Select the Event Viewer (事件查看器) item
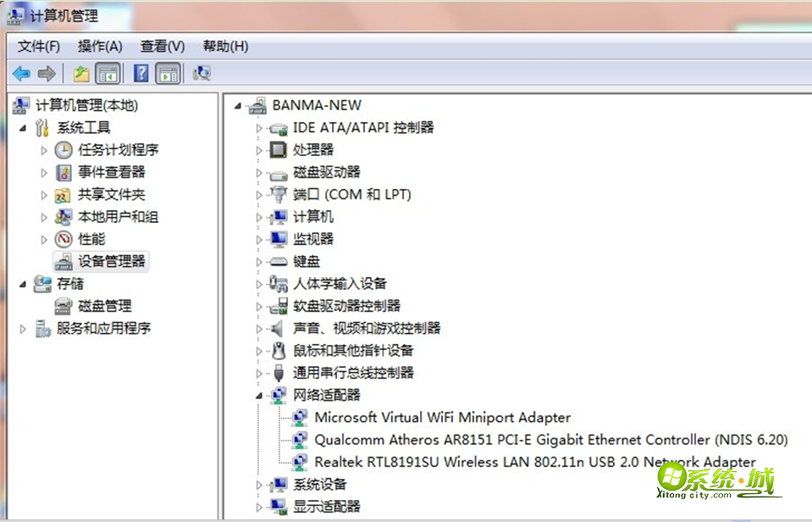 click(x=111, y=172)
